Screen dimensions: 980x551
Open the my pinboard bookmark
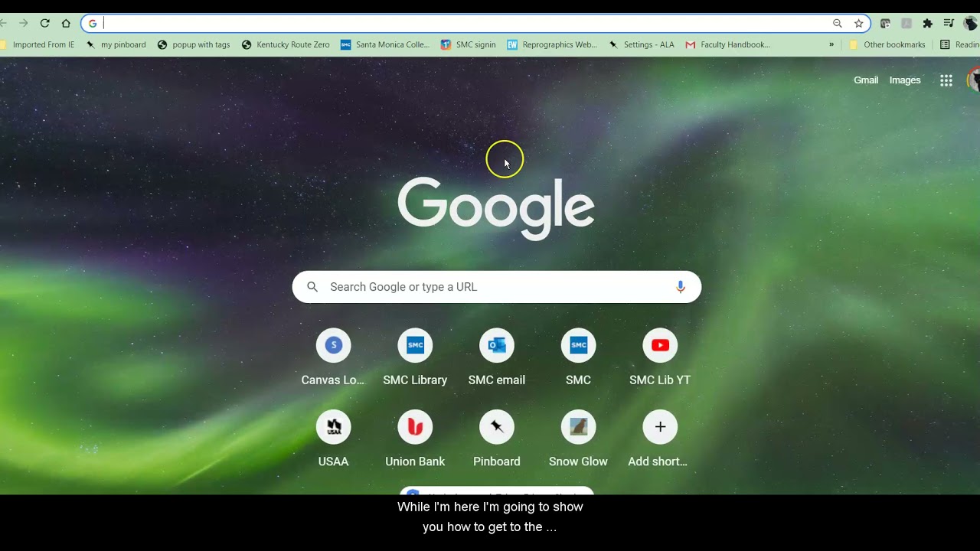click(116, 44)
